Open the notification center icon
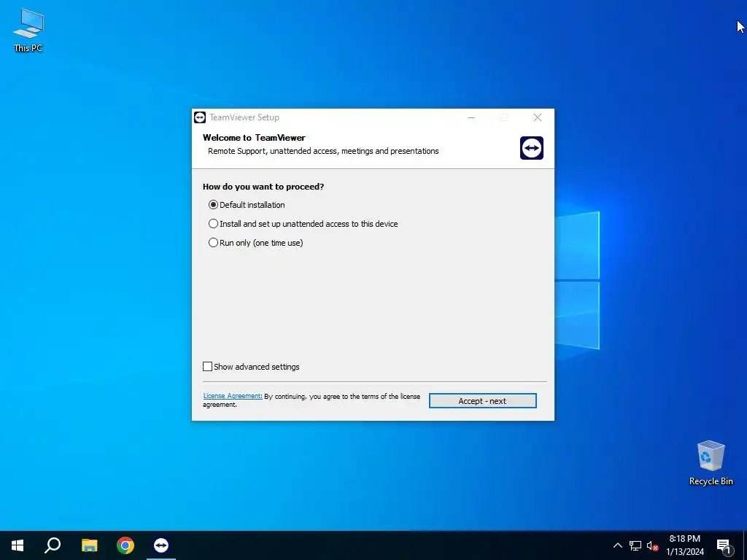The height and width of the screenshot is (560, 747). (x=724, y=545)
